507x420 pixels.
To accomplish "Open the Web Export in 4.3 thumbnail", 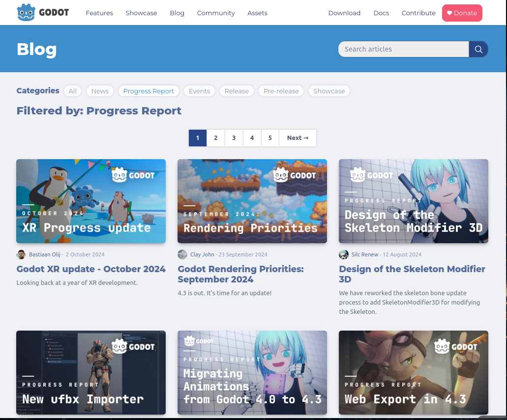I will (414, 372).
